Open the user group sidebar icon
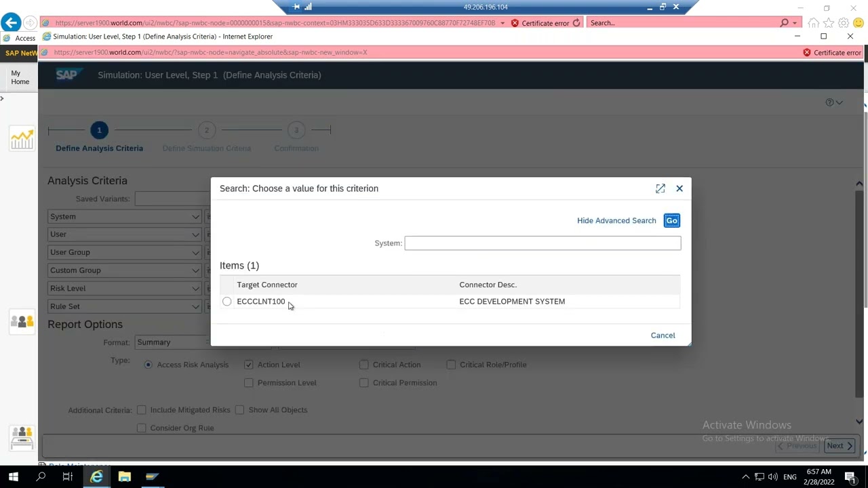This screenshot has height=488, width=868. pyautogui.click(x=22, y=321)
